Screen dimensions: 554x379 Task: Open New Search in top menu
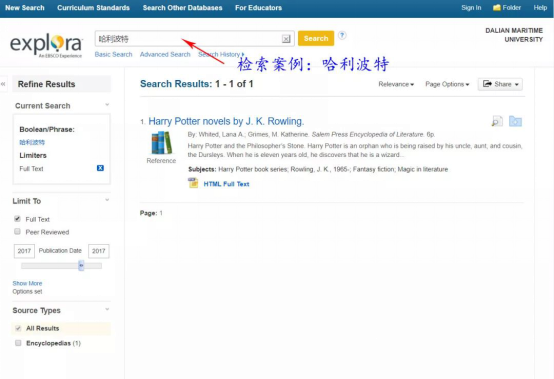25,8
